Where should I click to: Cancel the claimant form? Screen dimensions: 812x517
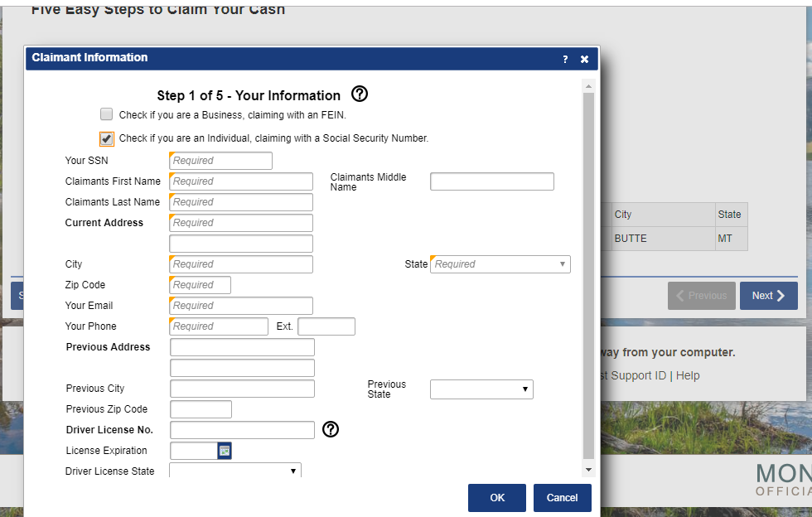pyautogui.click(x=562, y=498)
